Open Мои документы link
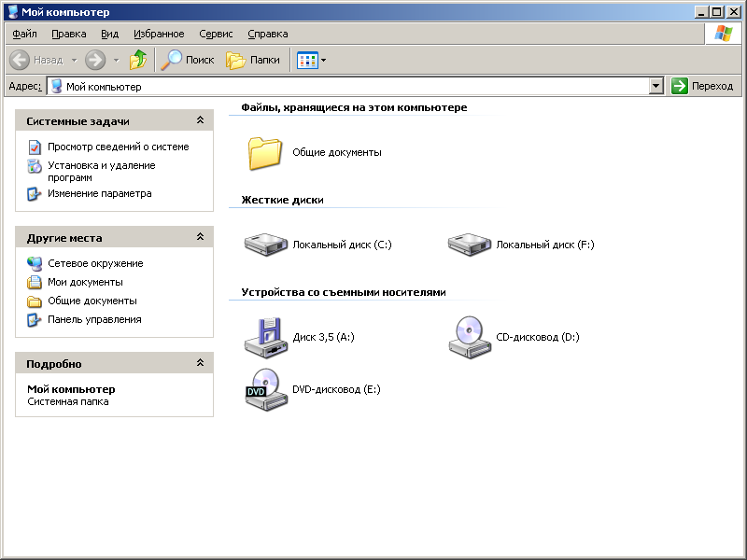This screenshot has height=560, width=747. pyautogui.click(x=85, y=282)
